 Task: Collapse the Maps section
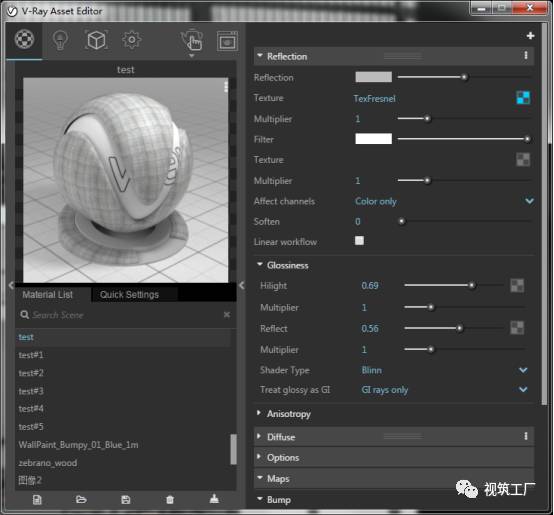pyautogui.click(x=260, y=478)
